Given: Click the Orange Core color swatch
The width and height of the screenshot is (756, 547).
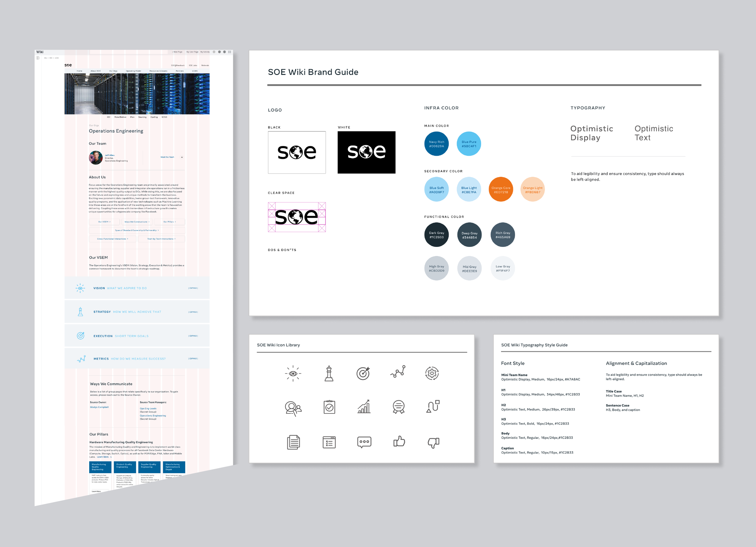Looking at the screenshot, I should click(x=500, y=189).
